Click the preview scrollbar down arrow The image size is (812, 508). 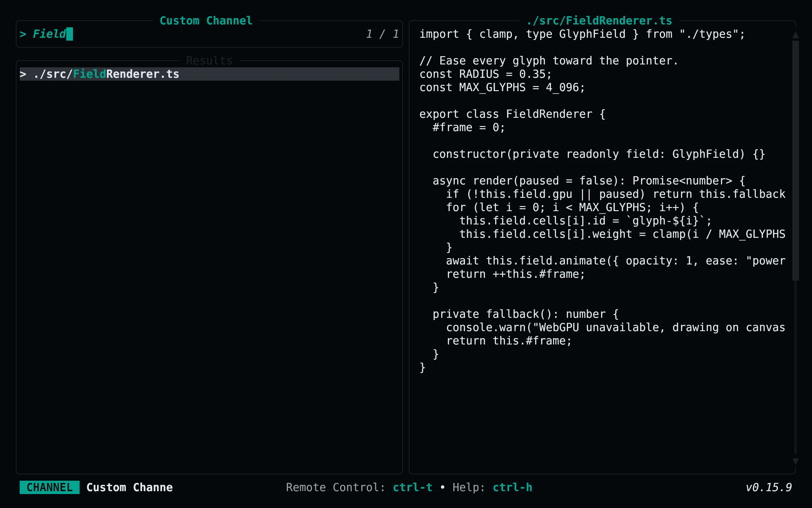795,461
